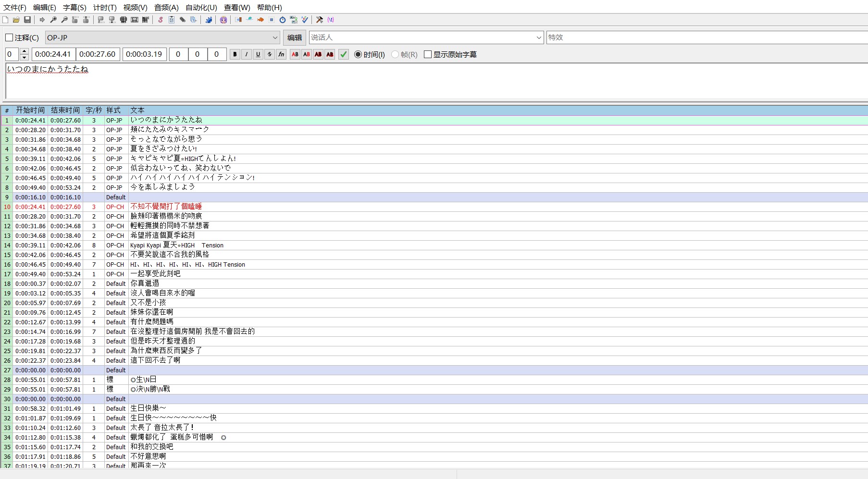The width and height of the screenshot is (868, 479).
Task: Click the Open subtitles folder icon
Action: 16,20
